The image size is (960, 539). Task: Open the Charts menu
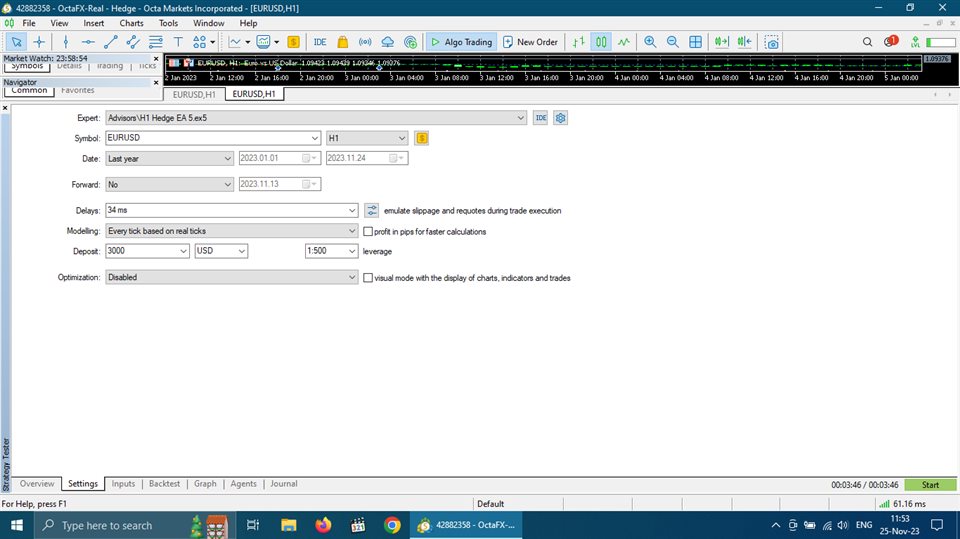point(131,23)
